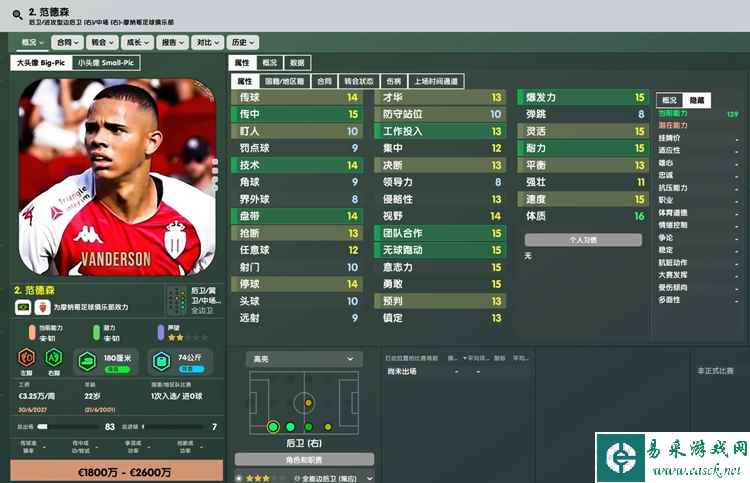Click the height hexagon icon
Screen dimensions: 750x483
click(88, 362)
